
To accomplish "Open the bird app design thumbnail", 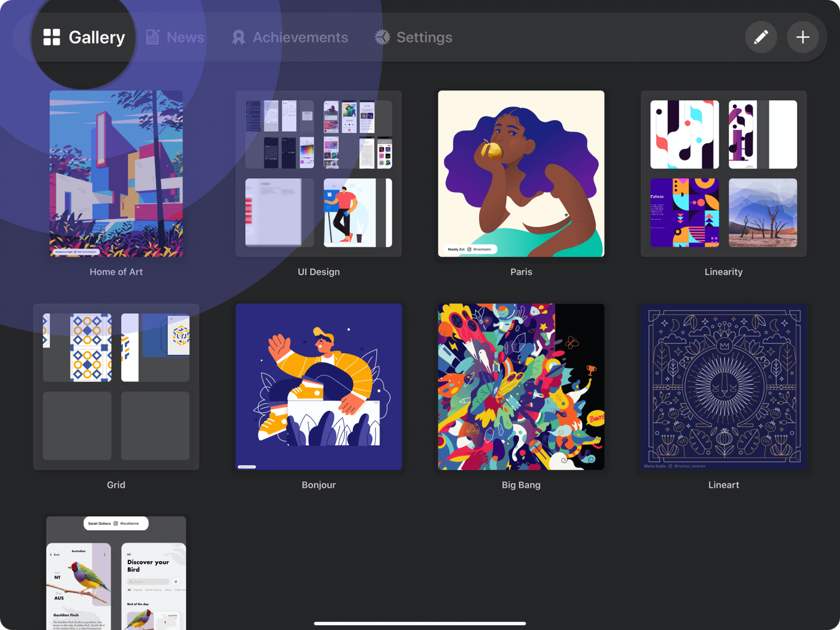I will click(x=116, y=573).
